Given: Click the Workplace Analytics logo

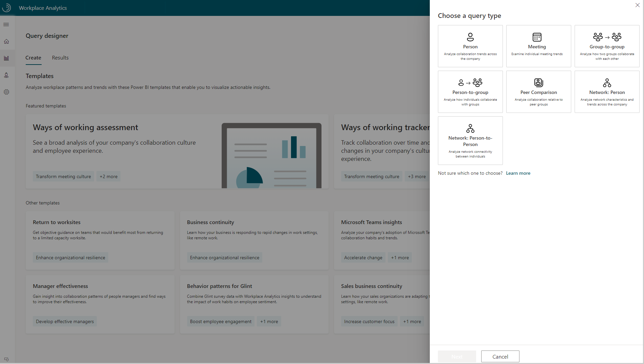Looking at the screenshot, I should coord(7,7).
